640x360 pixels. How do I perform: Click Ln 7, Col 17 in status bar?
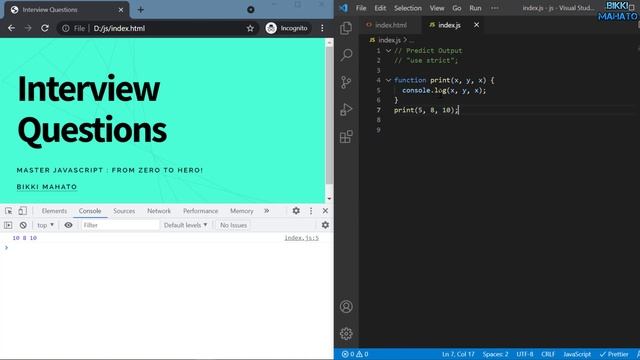coord(458,354)
